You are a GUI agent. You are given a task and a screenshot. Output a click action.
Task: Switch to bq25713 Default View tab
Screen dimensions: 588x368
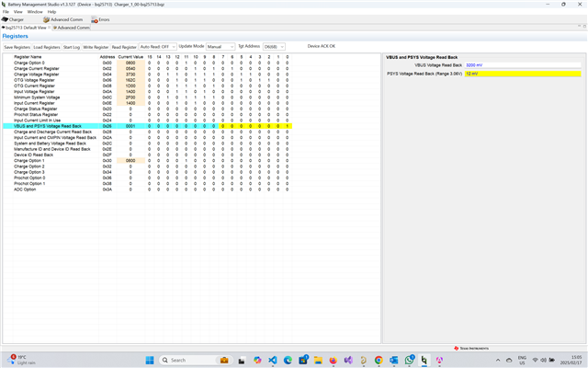click(x=25, y=28)
